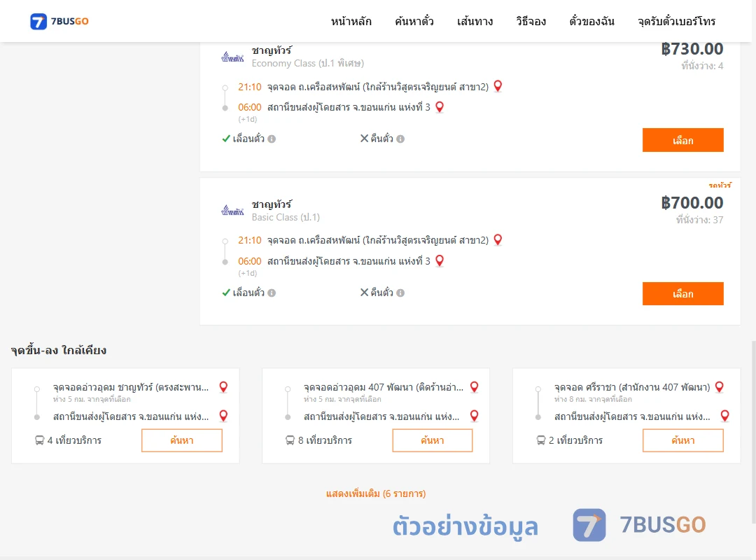This screenshot has height=560, width=756.
Task: Click the ที่นั่งว่าง: 37 seat count
Action: point(699,220)
